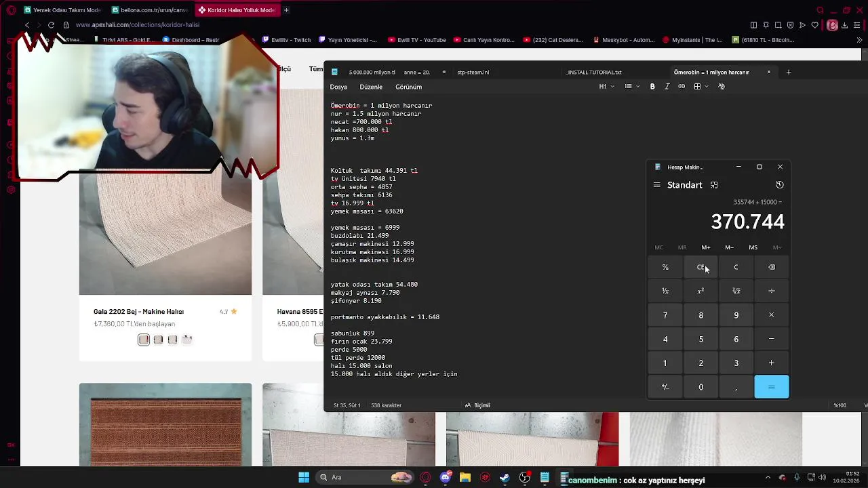Screen dimensions: 868x488
Task: Open the brown striped rug thumbnail
Action: pos(165,424)
